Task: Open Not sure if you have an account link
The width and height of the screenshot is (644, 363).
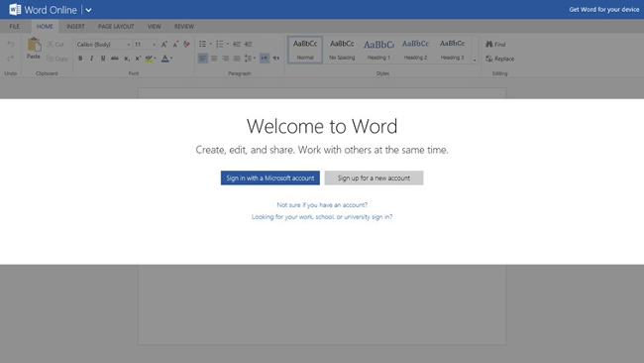Action: click(322, 204)
